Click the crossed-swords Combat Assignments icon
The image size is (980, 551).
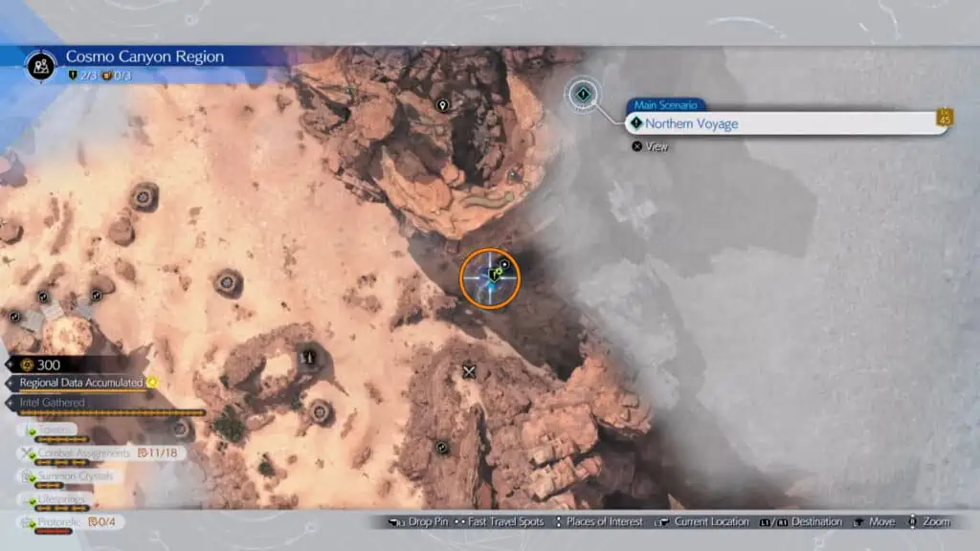click(x=28, y=453)
